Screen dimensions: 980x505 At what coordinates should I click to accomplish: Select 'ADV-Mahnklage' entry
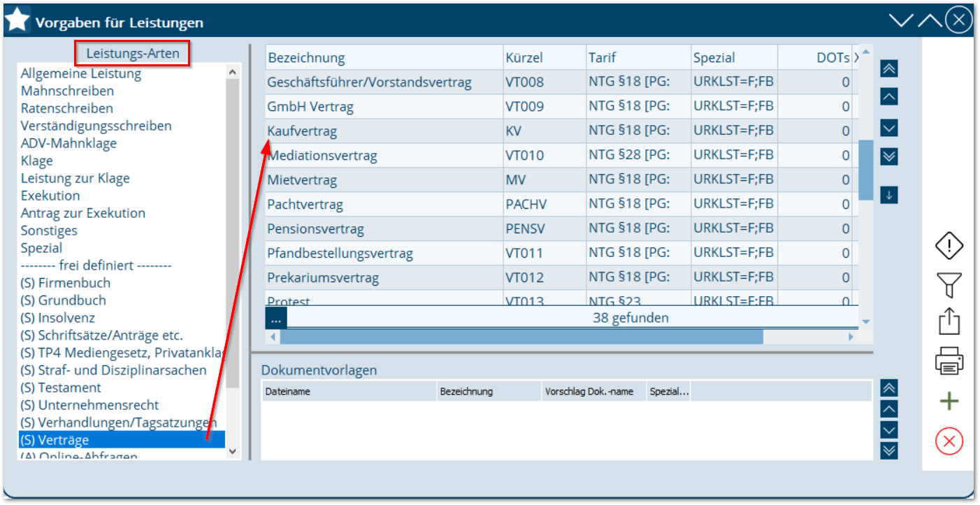[69, 143]
